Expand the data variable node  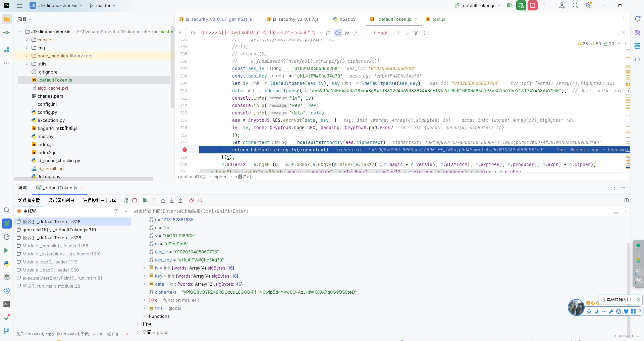click(144, 284)
